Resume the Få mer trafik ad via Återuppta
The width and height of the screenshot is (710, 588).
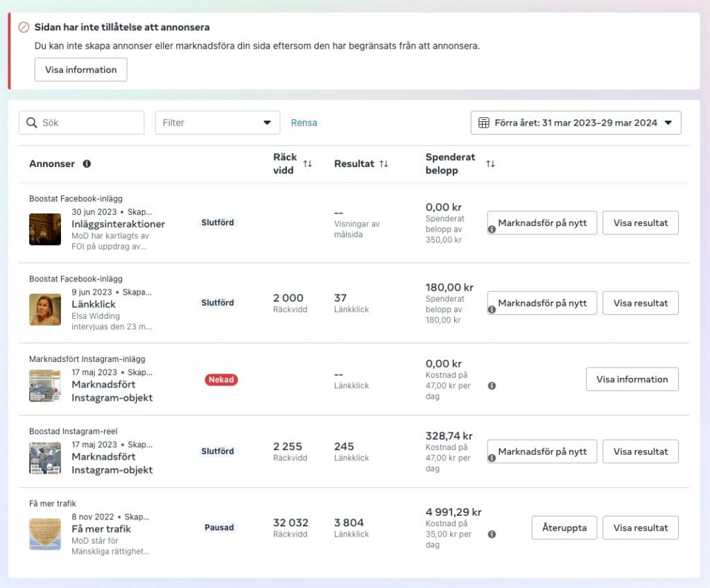[x=564, y=527]
